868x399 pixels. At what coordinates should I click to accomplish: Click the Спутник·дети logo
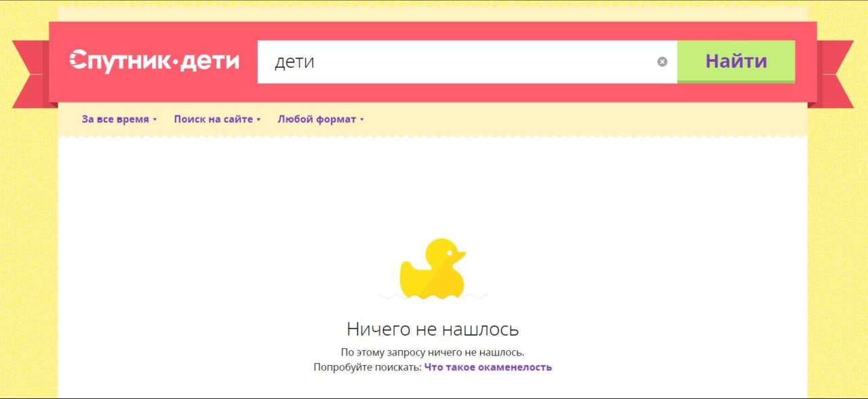[x=155, y=60]
